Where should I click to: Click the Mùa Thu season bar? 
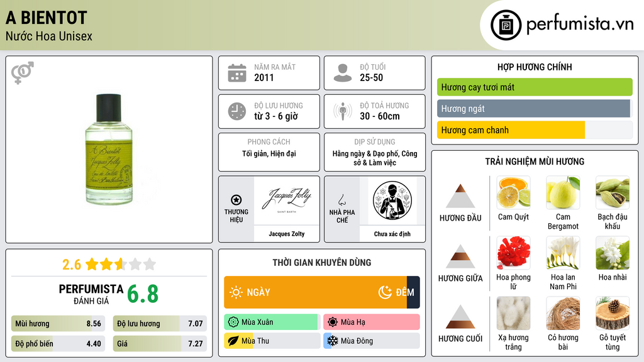[272, 341]
